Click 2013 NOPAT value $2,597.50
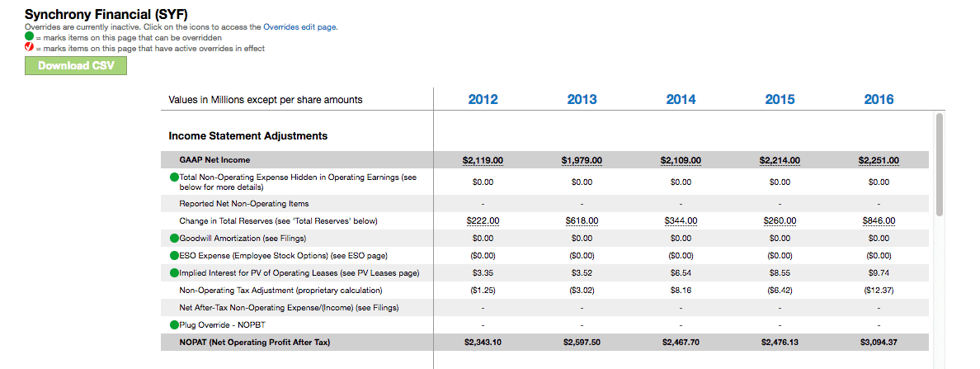Viewport: 980px width, 369px height. pyautogui.click(x=582, y=342)
